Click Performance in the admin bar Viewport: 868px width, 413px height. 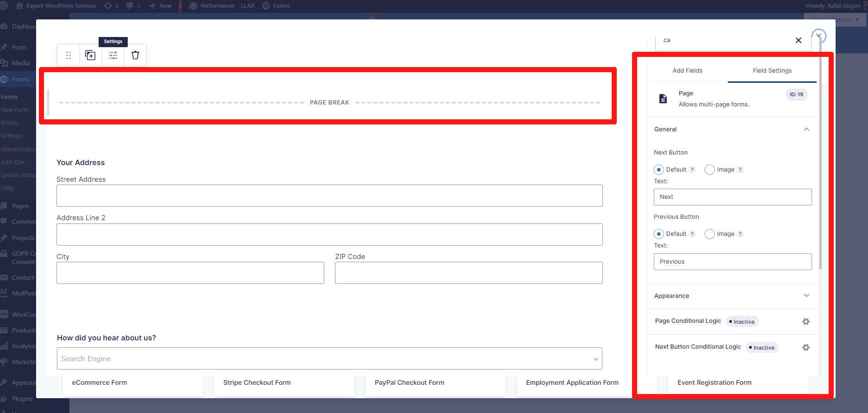pyautogui.click(x=217, y=6)
